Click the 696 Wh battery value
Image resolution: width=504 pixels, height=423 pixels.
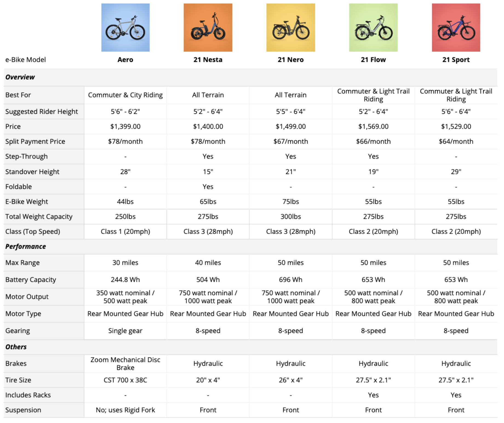pos(291,280)
